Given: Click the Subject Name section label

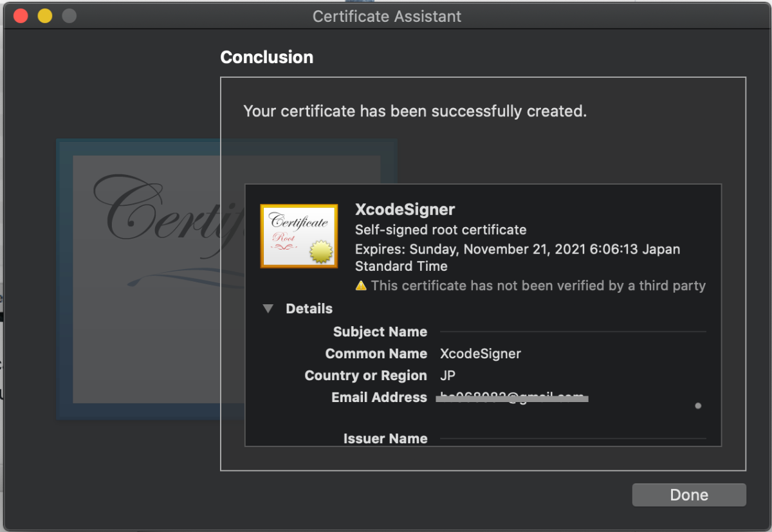Looking at the screenshot, I should pyautogui.click(x=380, y=332).
